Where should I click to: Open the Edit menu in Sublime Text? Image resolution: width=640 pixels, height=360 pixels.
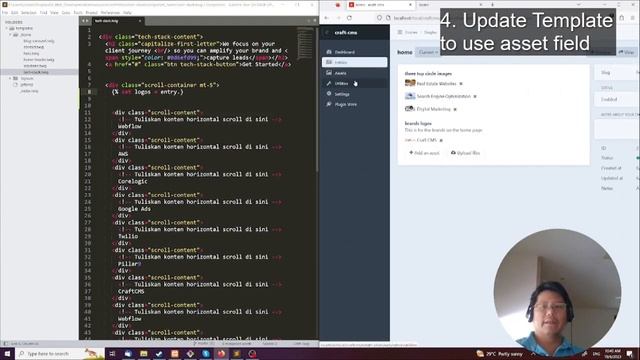coord(15,13)
